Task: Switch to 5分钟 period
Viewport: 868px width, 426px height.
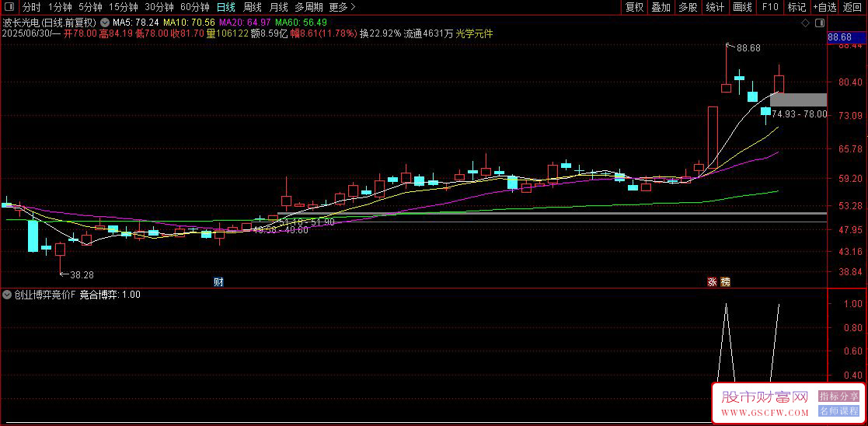Action: tap(90, 7)
